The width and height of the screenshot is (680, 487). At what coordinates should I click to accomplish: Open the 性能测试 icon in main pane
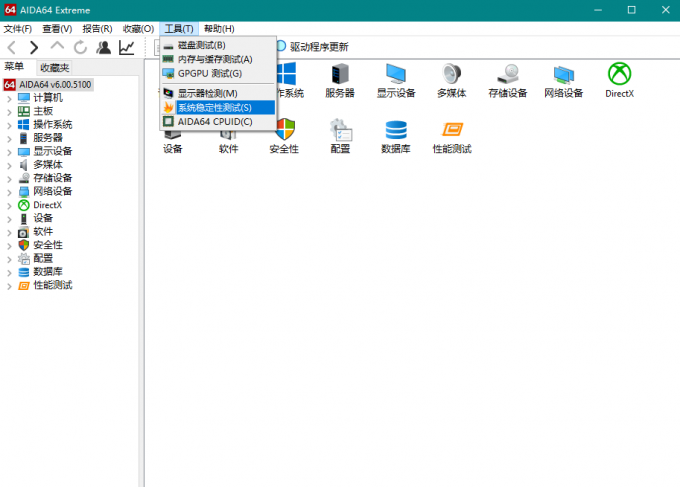click(452, 129)
